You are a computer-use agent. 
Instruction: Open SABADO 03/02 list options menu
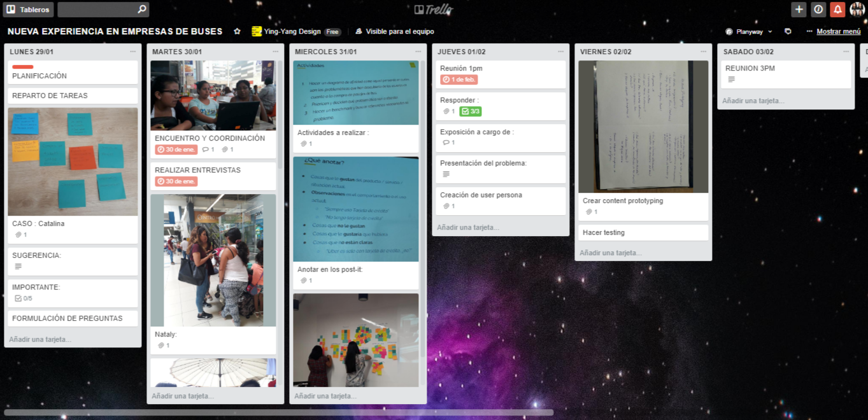(x=846, y=52)
